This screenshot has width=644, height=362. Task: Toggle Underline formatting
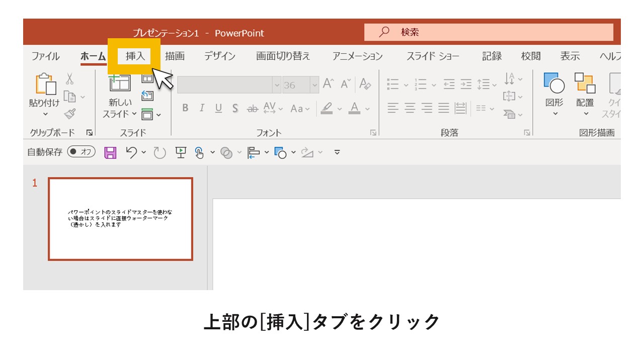tap(219, 108)
